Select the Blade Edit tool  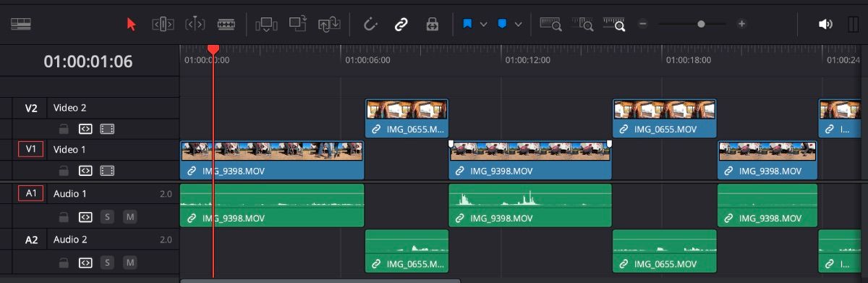(226, 24)
